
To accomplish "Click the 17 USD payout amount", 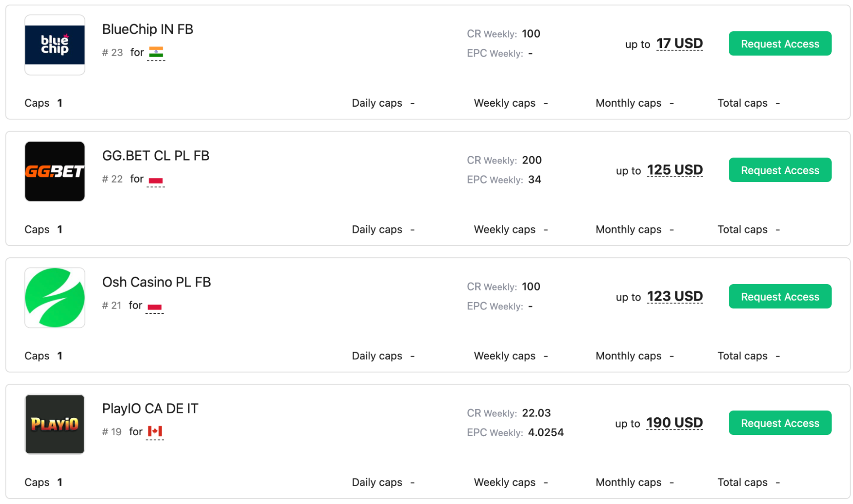I will 679,44.
